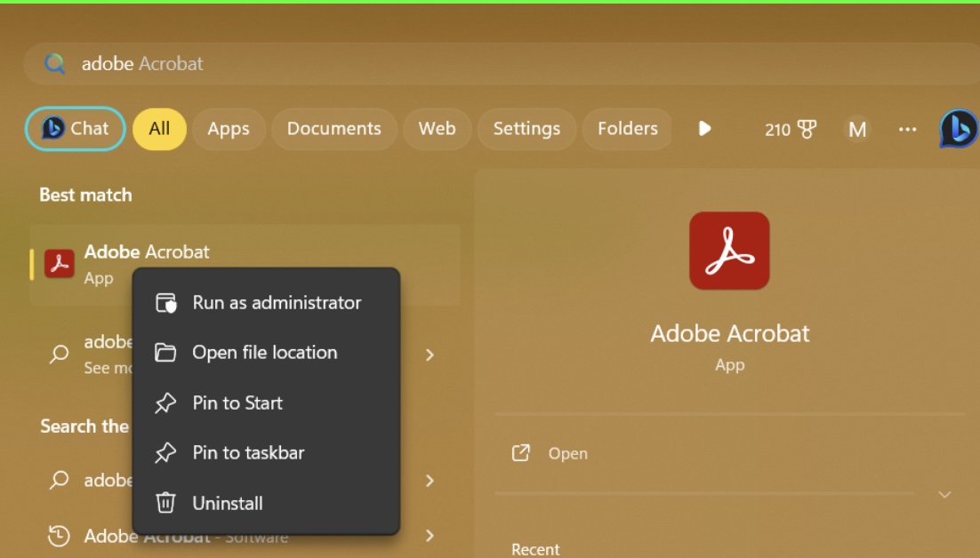Switch to the Apps filter tab
Viewport: 980px width, 558px height.
pos(229,129)
